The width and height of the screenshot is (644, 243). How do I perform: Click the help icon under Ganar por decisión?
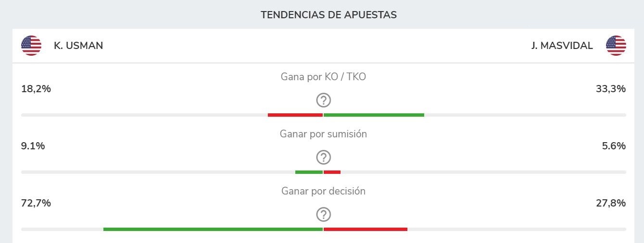[x=324, y=214]
